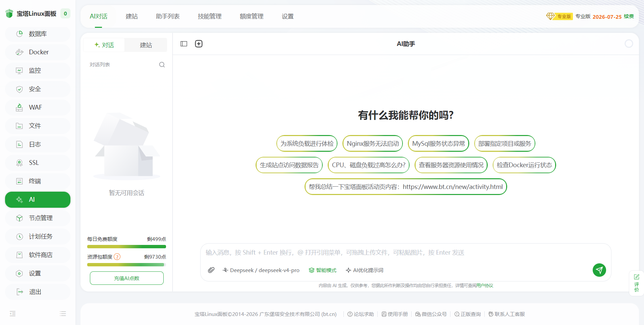The image size is (644, 325).
Task: Open 日志 in the sidebar
Action: 38,144
